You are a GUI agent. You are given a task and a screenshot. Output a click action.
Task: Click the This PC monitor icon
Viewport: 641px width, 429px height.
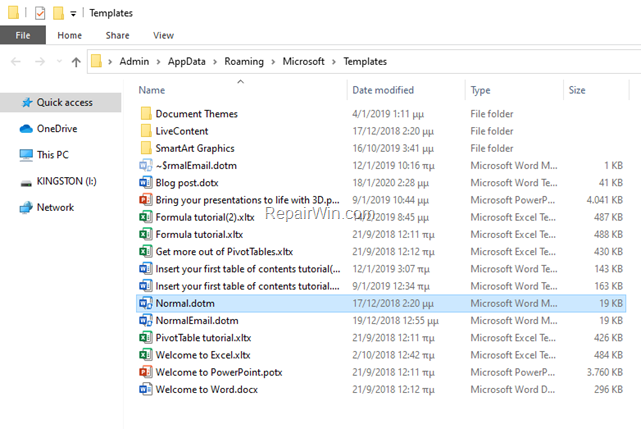[x=26, y=155]
